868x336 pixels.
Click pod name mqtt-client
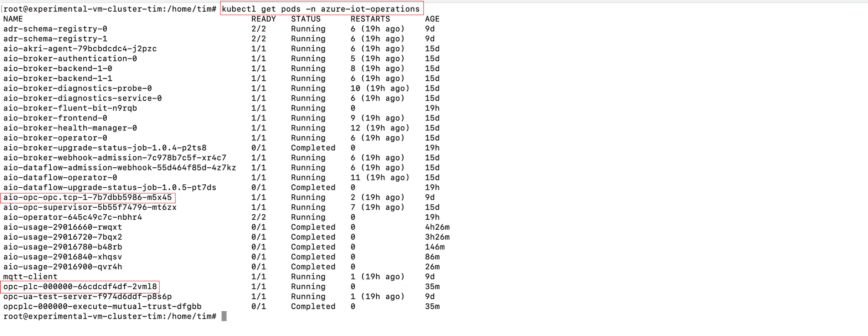[x=30, y=277]
